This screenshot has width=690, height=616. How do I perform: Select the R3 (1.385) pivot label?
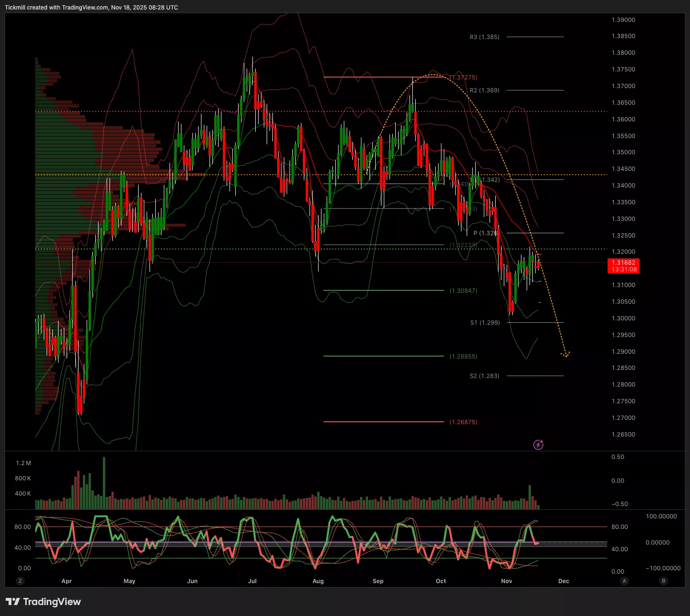coord(484,37)
